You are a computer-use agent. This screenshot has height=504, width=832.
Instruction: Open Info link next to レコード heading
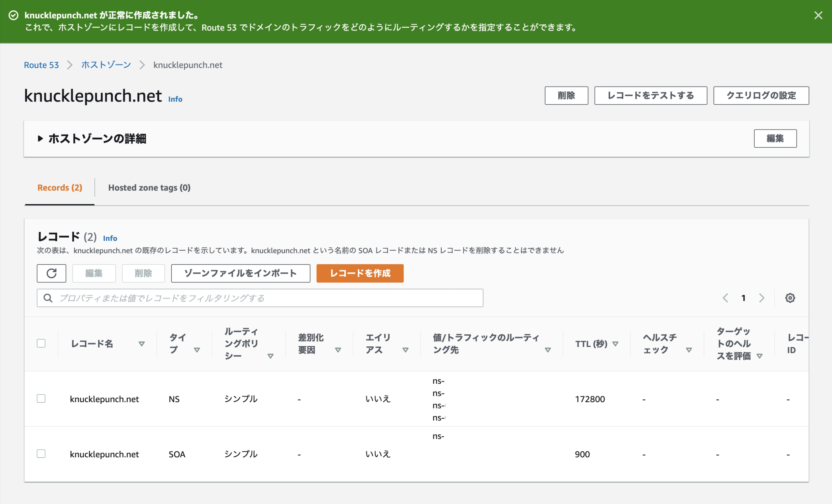[x=110, y=238]
